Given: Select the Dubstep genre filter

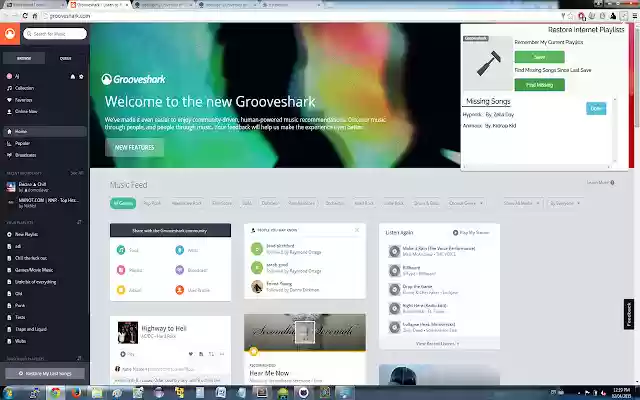Looking at the screenshot, I should pyautogui.click(x=270, y=203).
